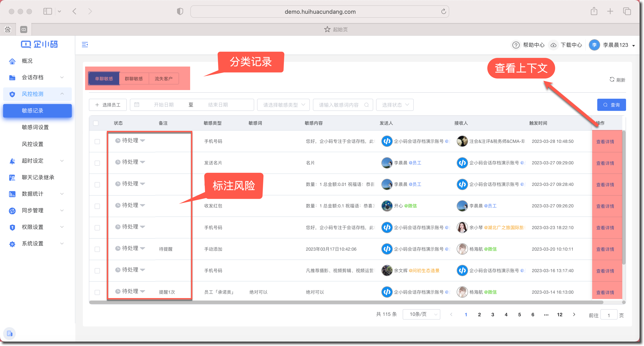The width and height of the screenshot is (644, 346).
Task: Open the 请选择敏感类型 dropdown
Action: 283,105
